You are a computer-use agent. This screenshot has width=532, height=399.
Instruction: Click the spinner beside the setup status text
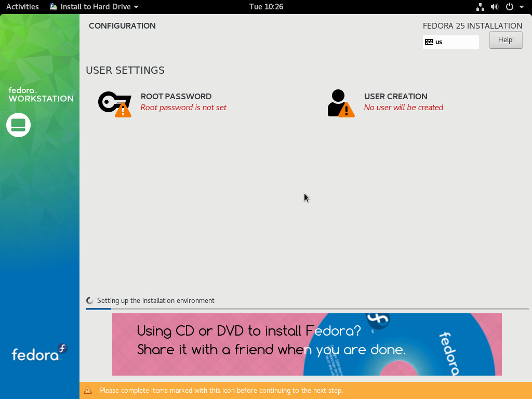[x=90, y=300]
